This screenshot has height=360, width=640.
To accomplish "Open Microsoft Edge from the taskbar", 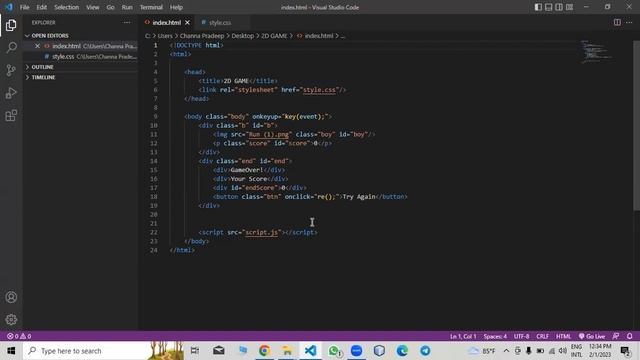I will pos(402,351).
